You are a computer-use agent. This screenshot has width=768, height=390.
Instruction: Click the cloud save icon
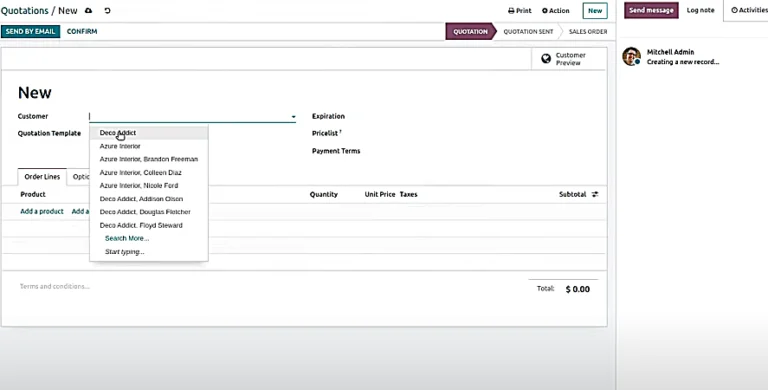click(89, 10)
